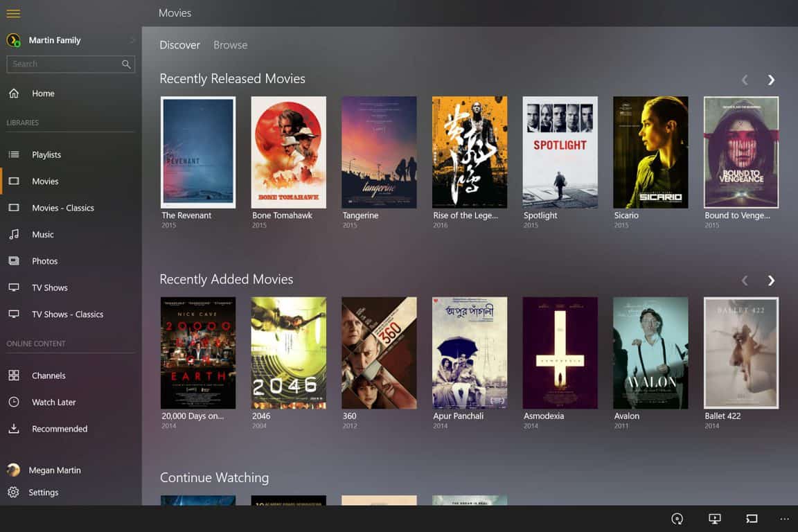Select Movies library label
The height and width of the screenshot is (532, 798).
coord(45,181)
